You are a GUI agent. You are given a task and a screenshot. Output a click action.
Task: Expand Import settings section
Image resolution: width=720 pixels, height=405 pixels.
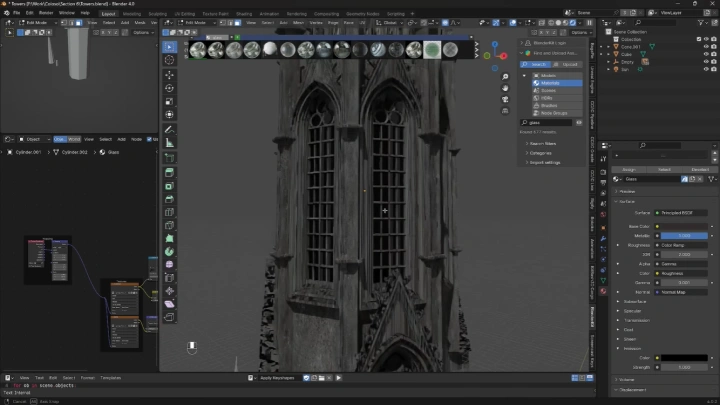tap(543, 163)
